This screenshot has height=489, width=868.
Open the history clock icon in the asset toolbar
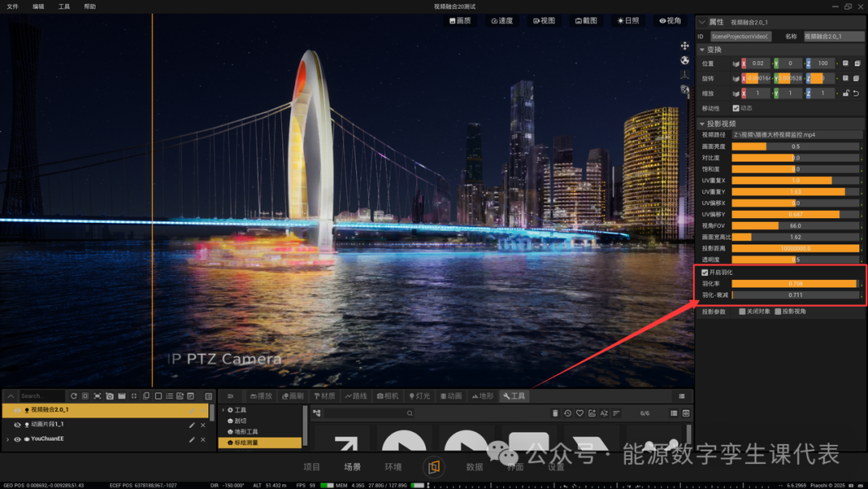click(x=567, y=413)
